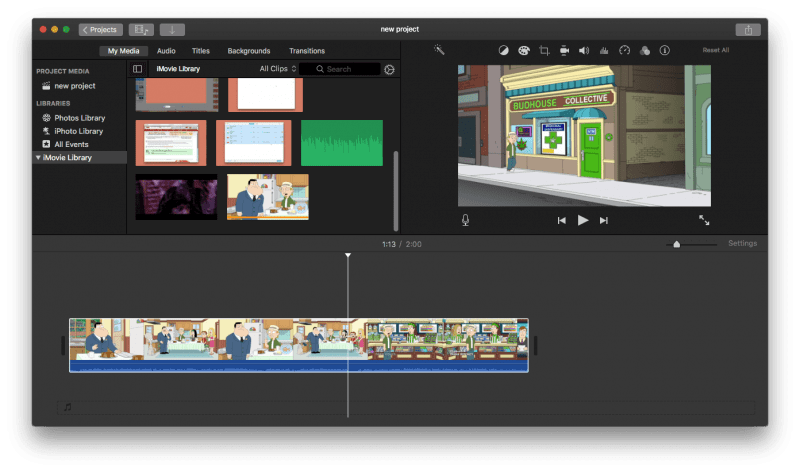The image size is (800, 472).
Task: Switch to the Backgrounds tab
Action: [249, 51]
